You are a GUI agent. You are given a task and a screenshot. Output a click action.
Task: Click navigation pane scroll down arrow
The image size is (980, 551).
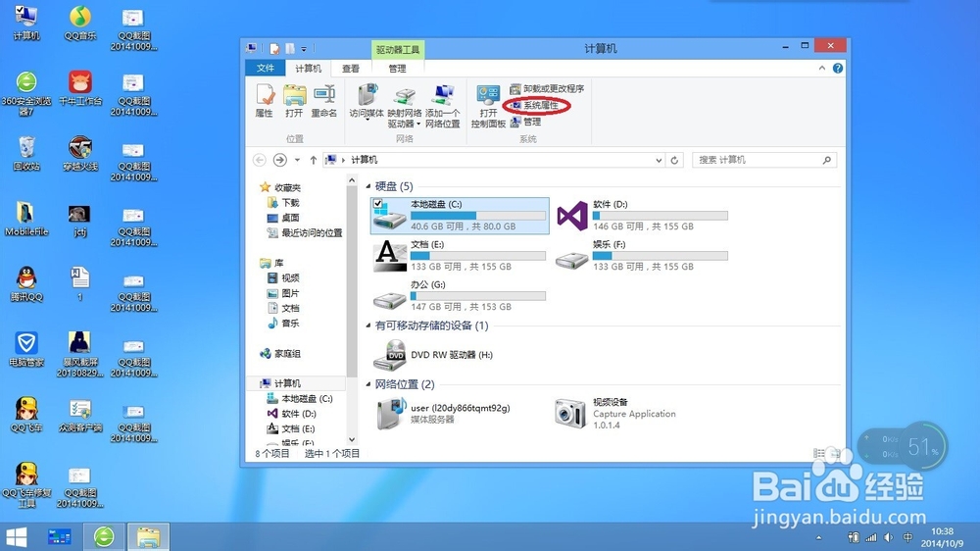(x=351, y=439)
